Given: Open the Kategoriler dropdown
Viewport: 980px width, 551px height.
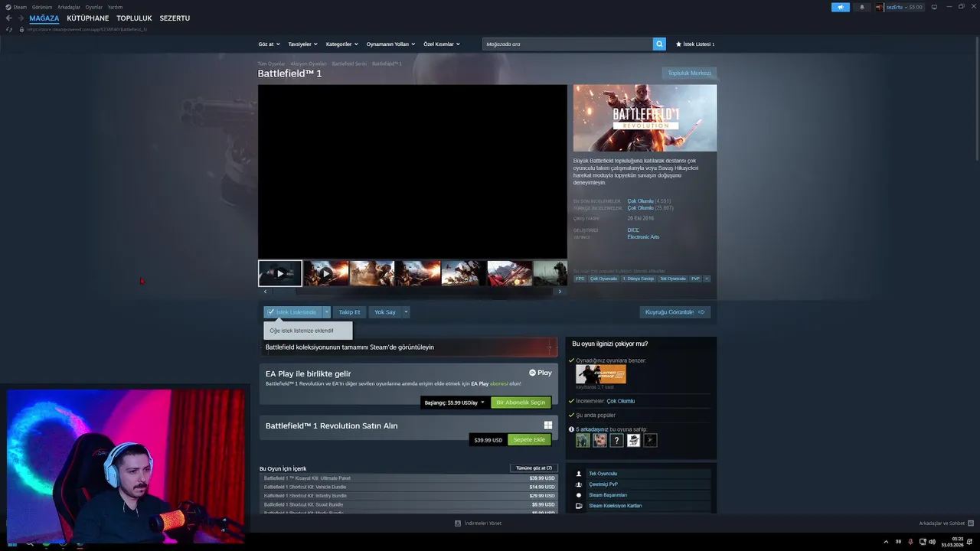Looking at the screenshot, I should point(341,44).
